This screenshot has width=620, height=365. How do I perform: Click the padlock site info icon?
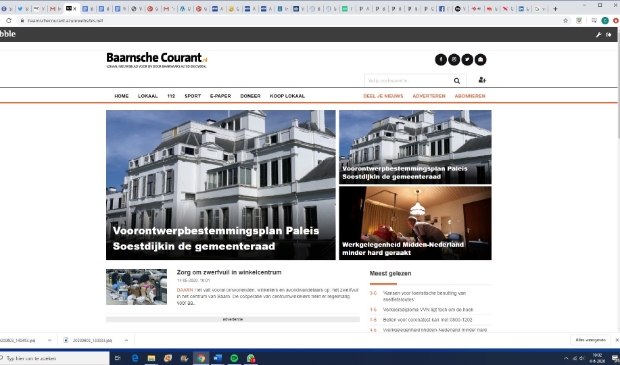[x=22, y=21]
